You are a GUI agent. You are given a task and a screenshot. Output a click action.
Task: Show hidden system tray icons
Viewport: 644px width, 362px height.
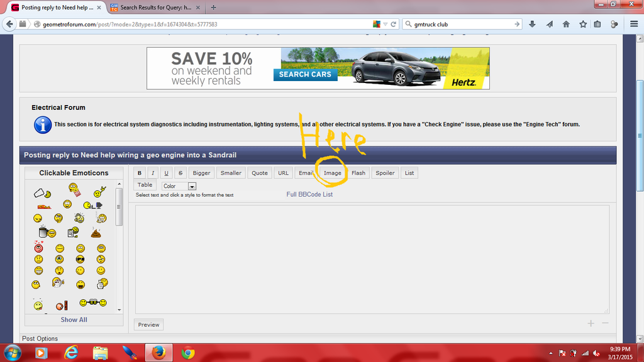pos(551,353)
